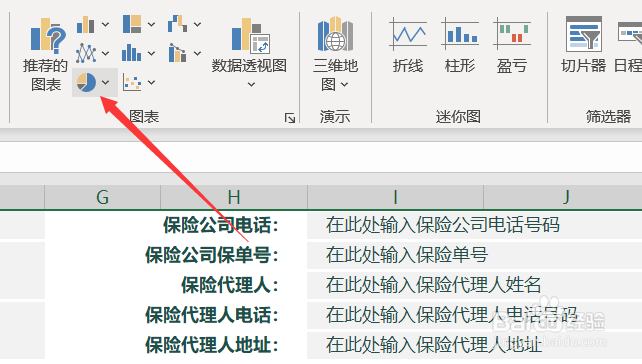Screen dimensions: 642x364
Task: Insert a pie or doughnut chart icon
Action: (x=86, y=82)
